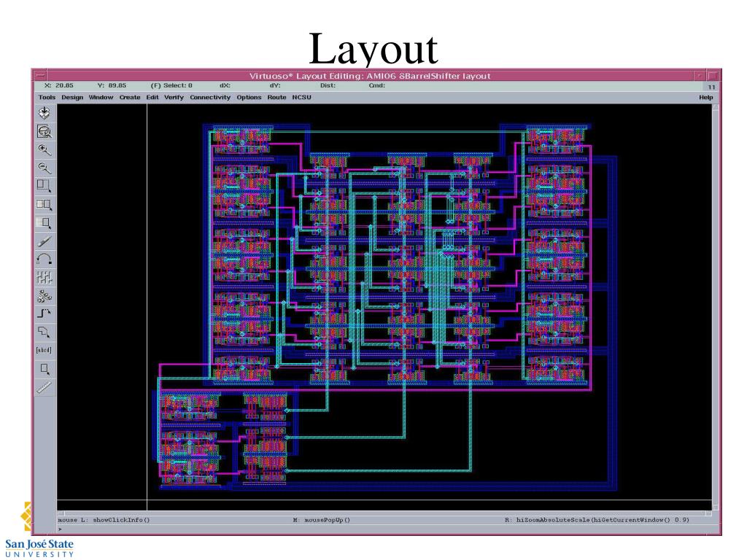Select the Ruler tool icon

(44, 386)
